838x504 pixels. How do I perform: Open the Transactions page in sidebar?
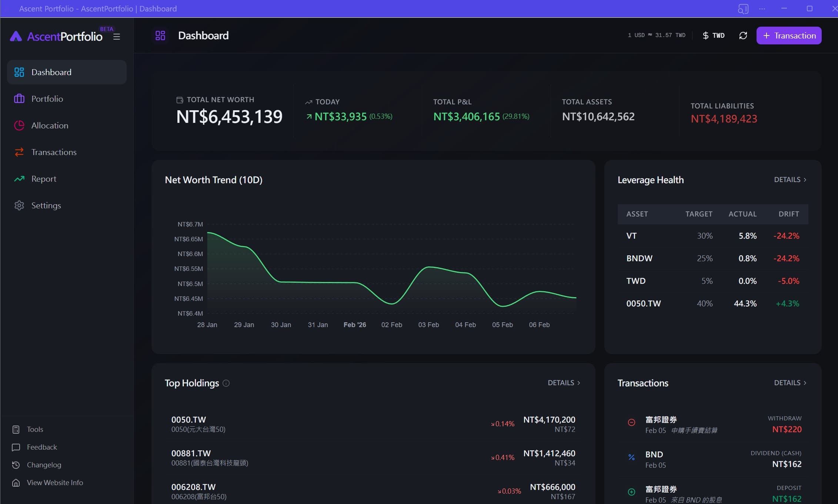pyautogui.click(x=67, y=152)
